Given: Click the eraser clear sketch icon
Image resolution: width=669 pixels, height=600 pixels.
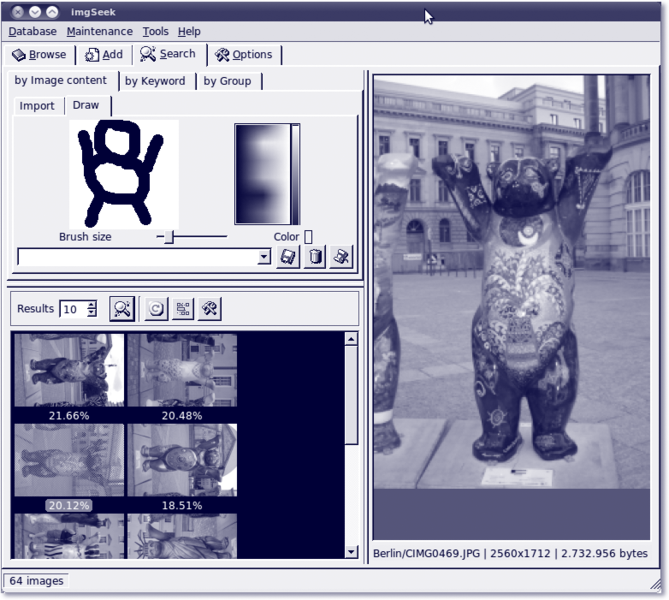Looking at the screenshot, I should [341, 257].
